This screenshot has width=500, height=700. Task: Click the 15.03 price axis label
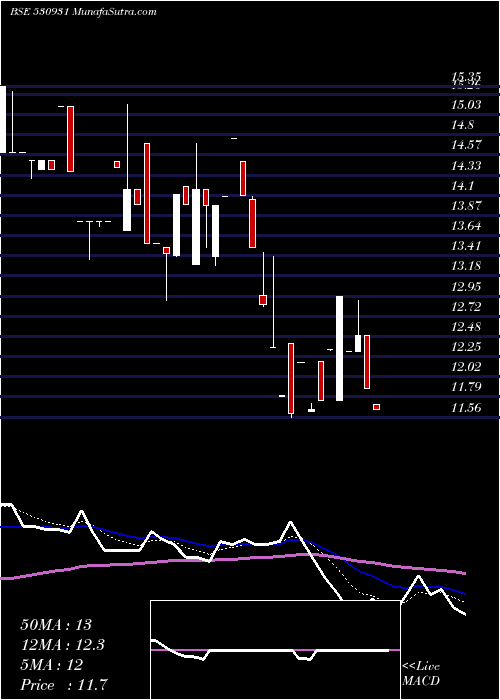(466, 105)
